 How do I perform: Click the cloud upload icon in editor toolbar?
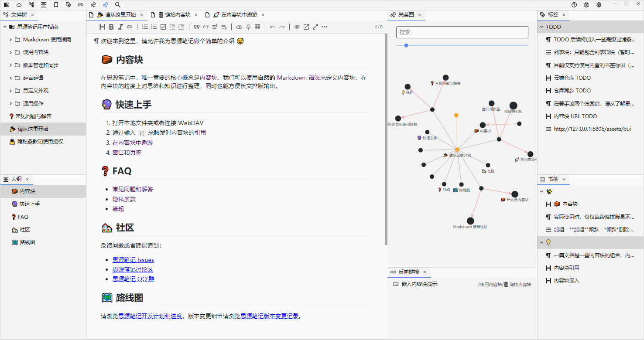point(239,27)
